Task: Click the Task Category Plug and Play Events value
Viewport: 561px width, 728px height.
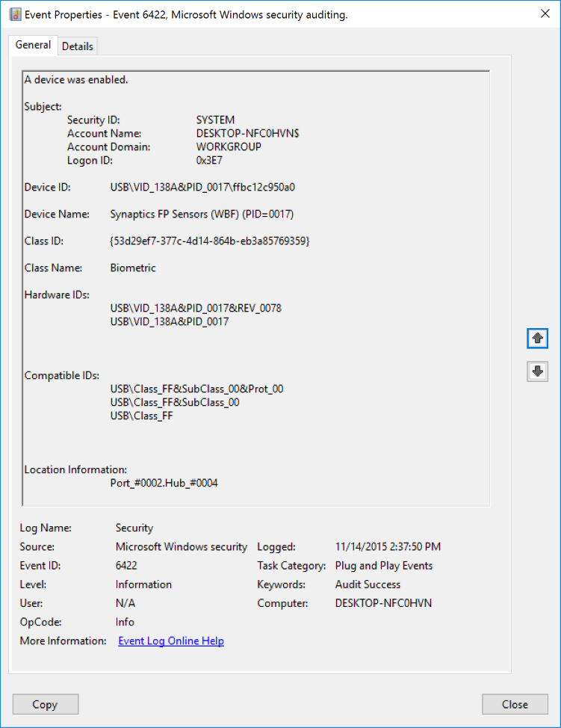Action: (x=384, y=566)
